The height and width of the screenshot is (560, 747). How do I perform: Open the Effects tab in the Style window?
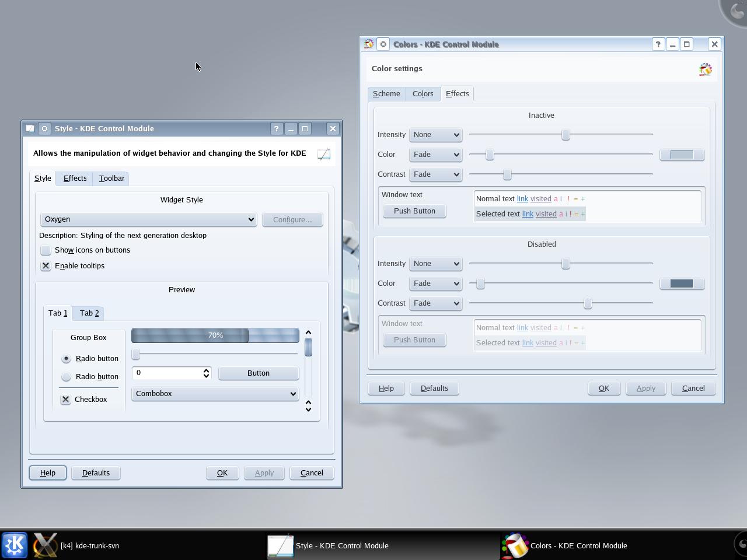[75, 178]
